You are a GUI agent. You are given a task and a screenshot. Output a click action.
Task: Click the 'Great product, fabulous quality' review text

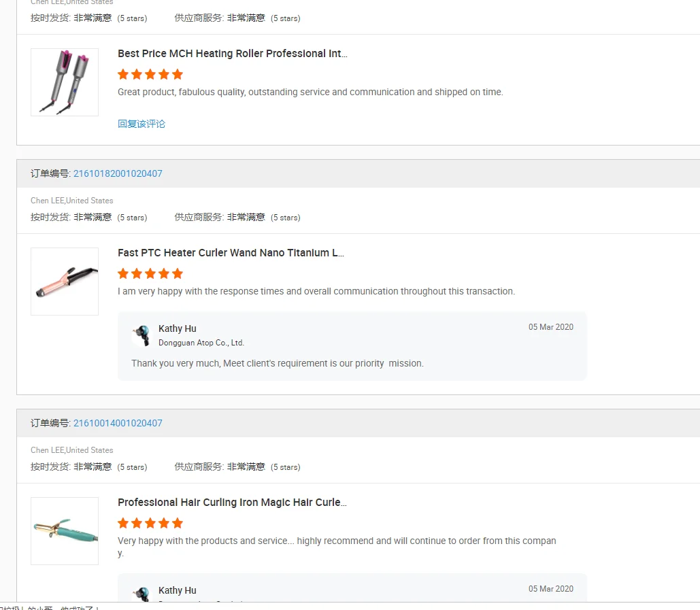tap(310, 92)
